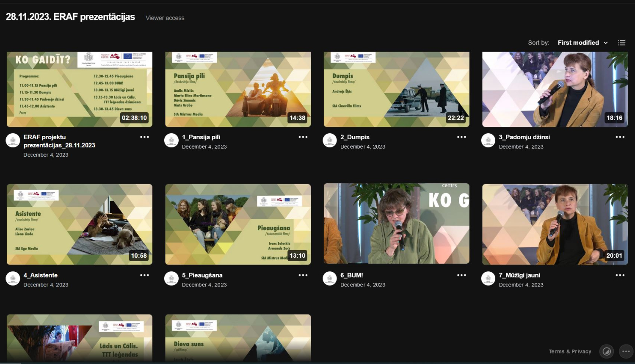Open the KO GAIDĪT? full presentation thumbnail
The width and height of the screenshot is (635, 364).
click(80, 89)
